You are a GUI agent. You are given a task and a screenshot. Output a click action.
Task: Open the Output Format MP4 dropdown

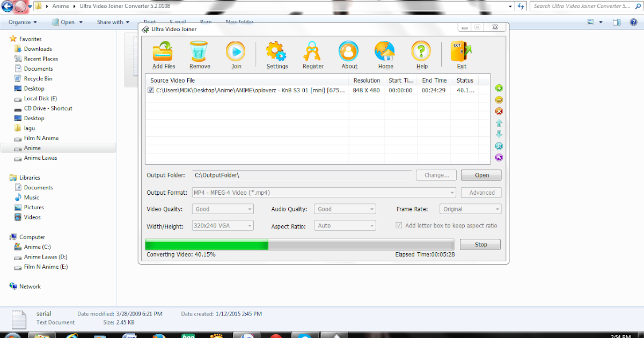324,193
